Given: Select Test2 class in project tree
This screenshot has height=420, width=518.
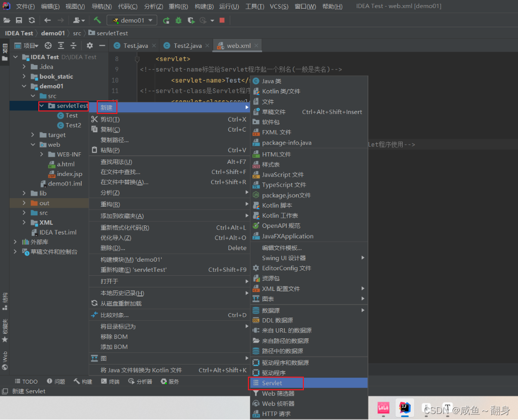Looking at the screenshot, I should 73,125.
